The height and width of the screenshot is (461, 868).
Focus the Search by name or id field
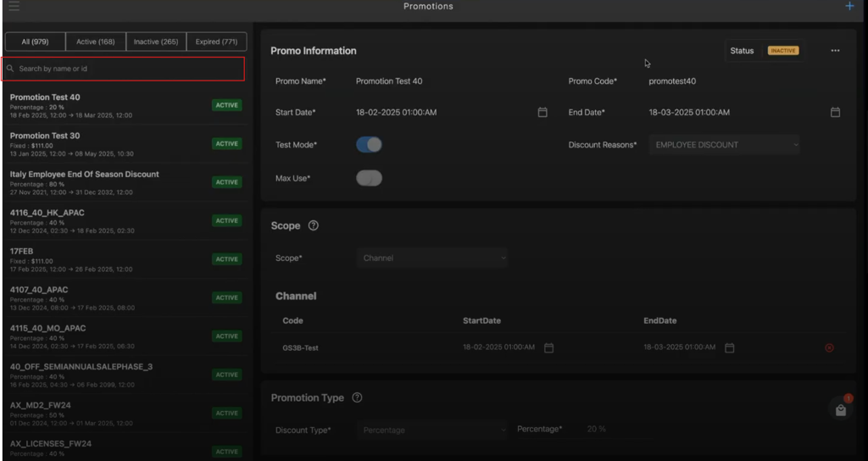pos(123,69)
